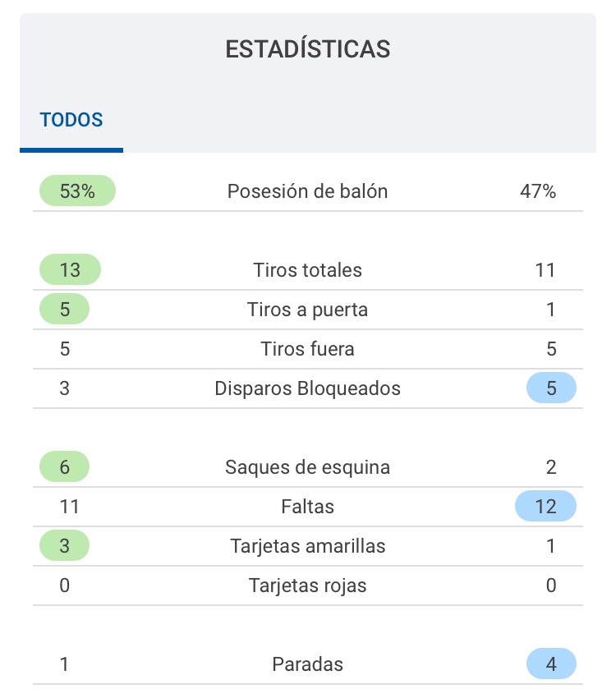
Task: Tap the blue 5 badge for Disparos Bloqueados
Action: pos(551,388)
